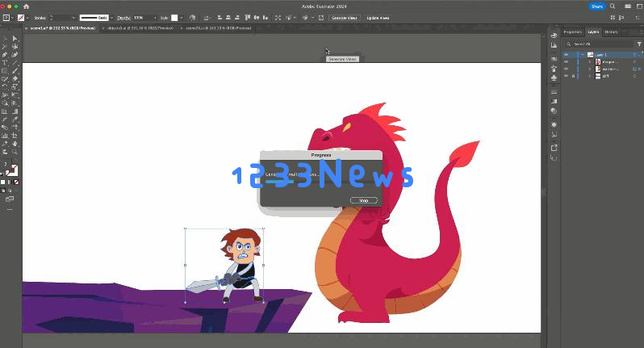This screenshot has width=644, height=348.
Task: Open the graphic Style dropdown arrow
Action: tap(181, 18)
